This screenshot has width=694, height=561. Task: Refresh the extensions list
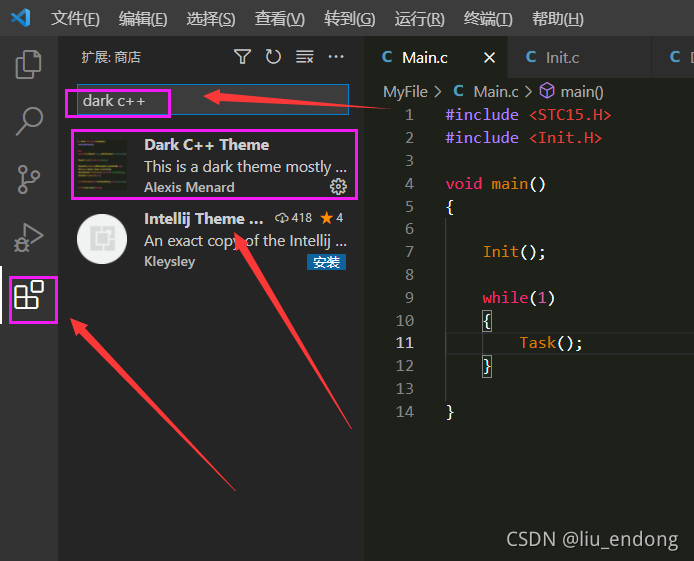click(273, 57)
